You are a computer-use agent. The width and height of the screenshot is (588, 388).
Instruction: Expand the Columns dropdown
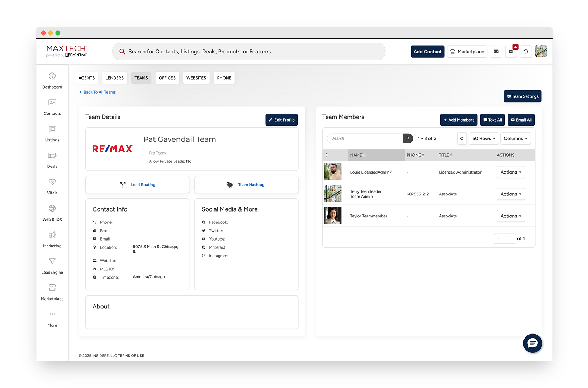click(515, 138)
